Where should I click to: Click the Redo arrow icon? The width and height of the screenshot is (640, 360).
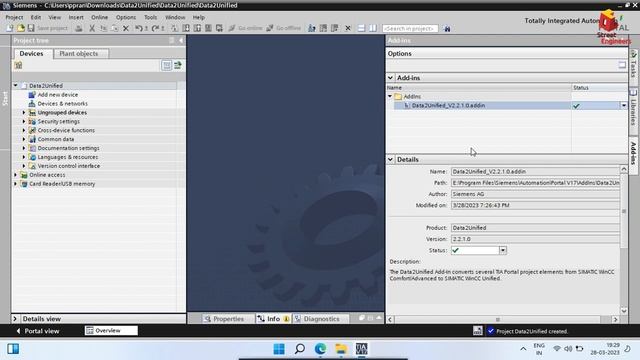pyautogui.click(x=156, y=28)
